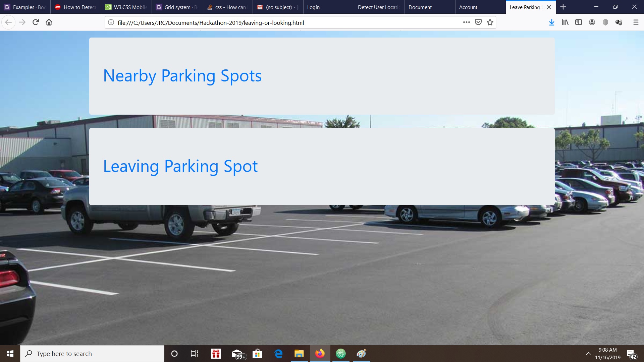Go to the Firefox home page
This screenshot has height=362, width=644.
49,22
